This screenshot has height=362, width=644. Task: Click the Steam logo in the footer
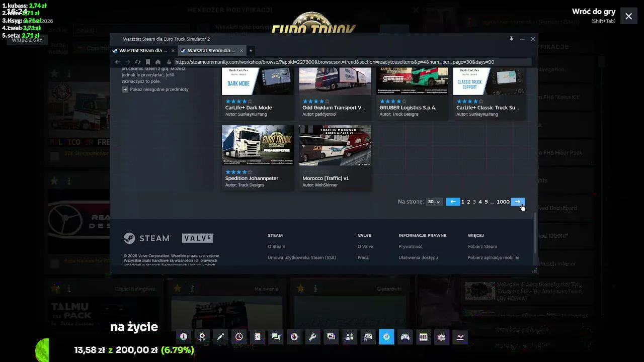click(147, 238)
